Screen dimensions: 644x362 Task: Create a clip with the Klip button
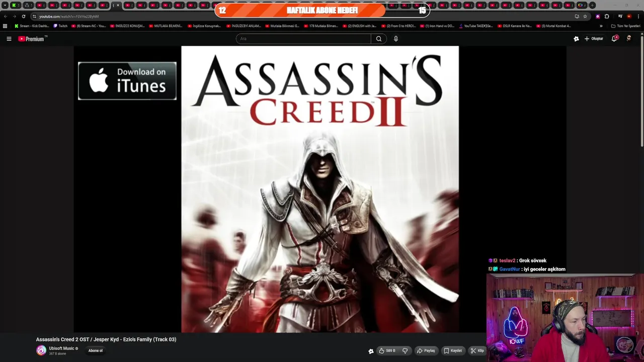(477, 350)
